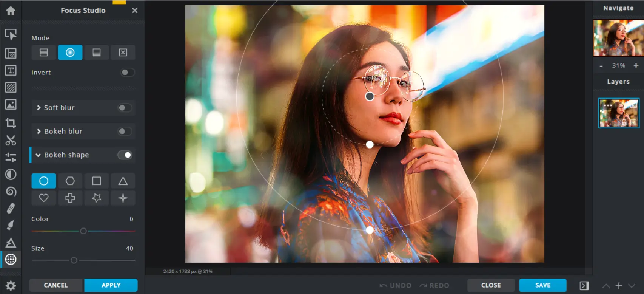Click the 31% zoom value
The image size is (644, 294).
point(618,66)
